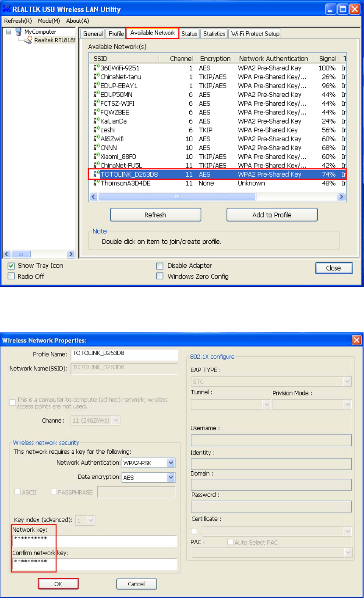Click the signal icon beside TOTOLINK_D263D8
This screenshot has height=598, width=364.
97,174
